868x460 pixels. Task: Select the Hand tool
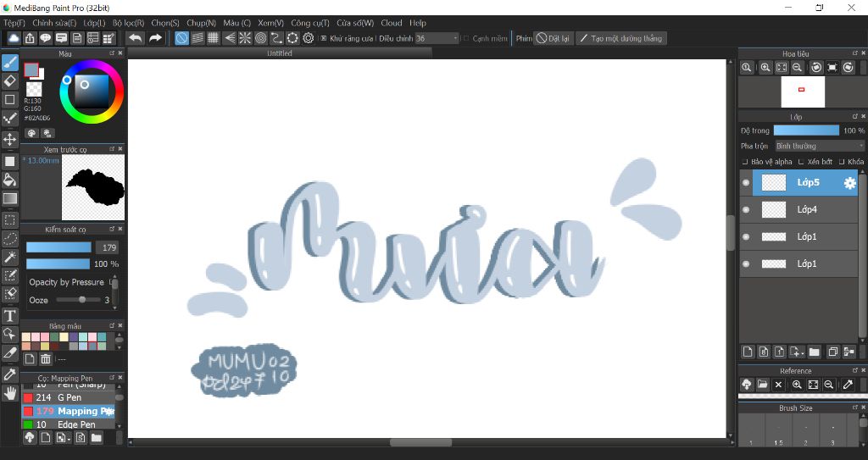10,393
